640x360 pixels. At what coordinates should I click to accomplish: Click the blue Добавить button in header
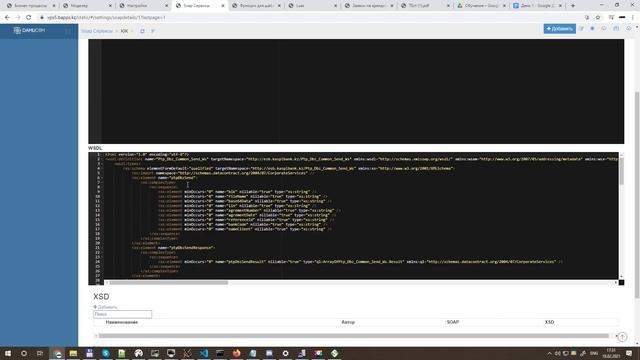coord(559,29)
